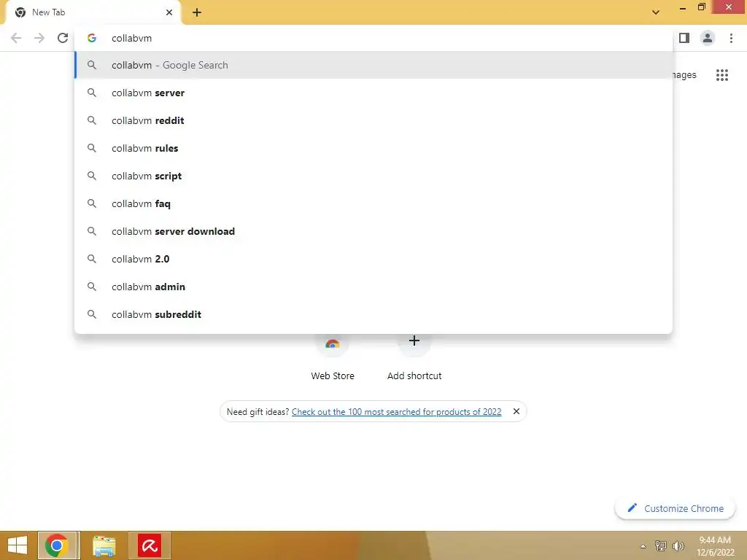Click the Google icon in address bar
747x560 pixels.
(92, 38)
